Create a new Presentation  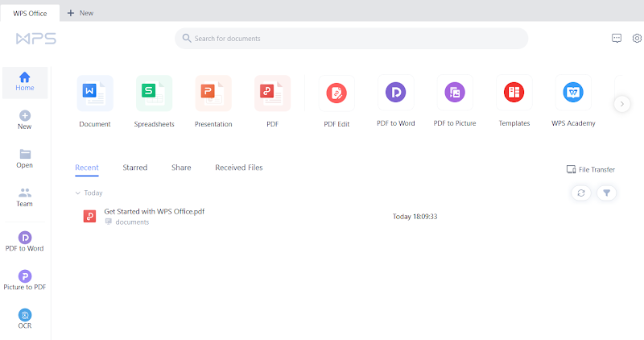(x=213, y=102)
